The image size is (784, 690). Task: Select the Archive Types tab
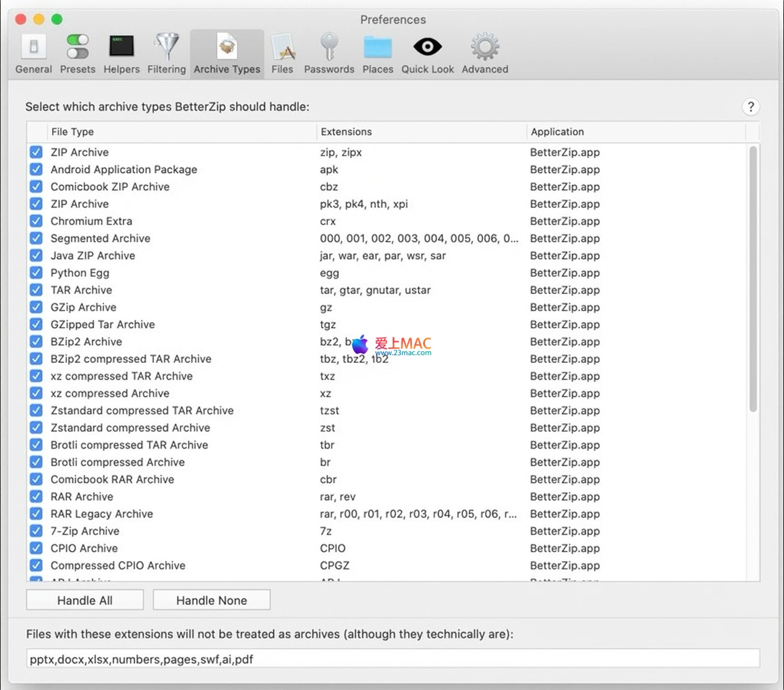tap(227, 54)
